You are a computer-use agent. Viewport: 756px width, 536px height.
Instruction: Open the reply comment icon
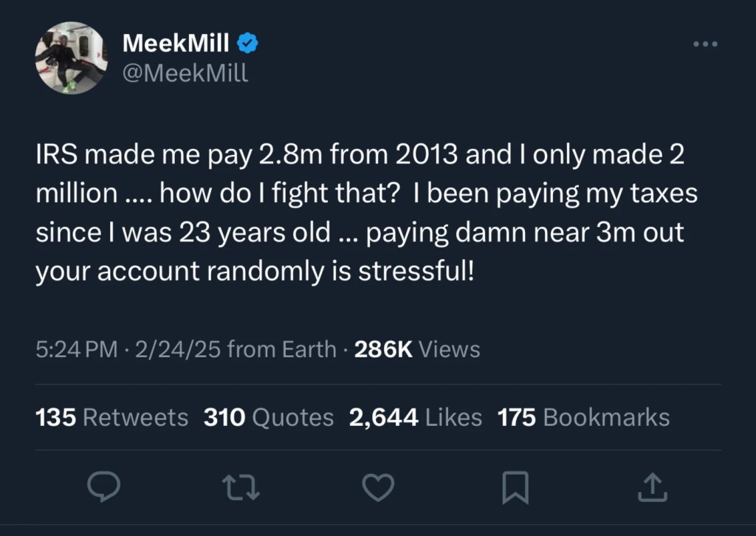[103, 487]
